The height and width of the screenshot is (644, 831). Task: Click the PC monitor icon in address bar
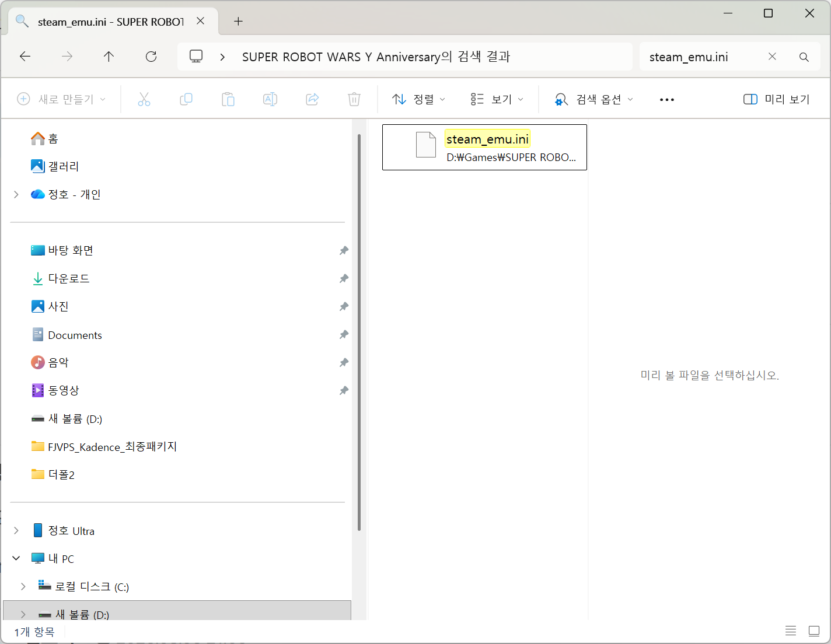(196, 57)
